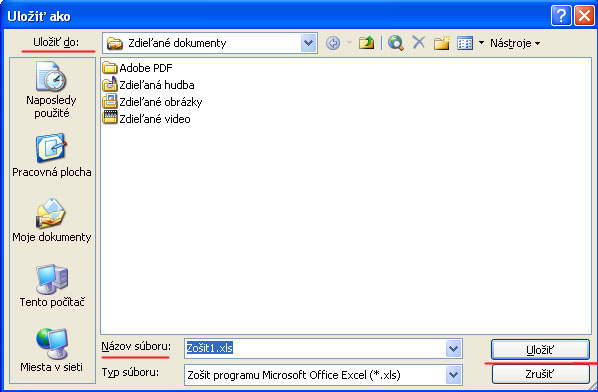Open Miesta v sieti network places
Image resolution: width=598 pixels, height=392 pixels.
click(x=51, y=350)
